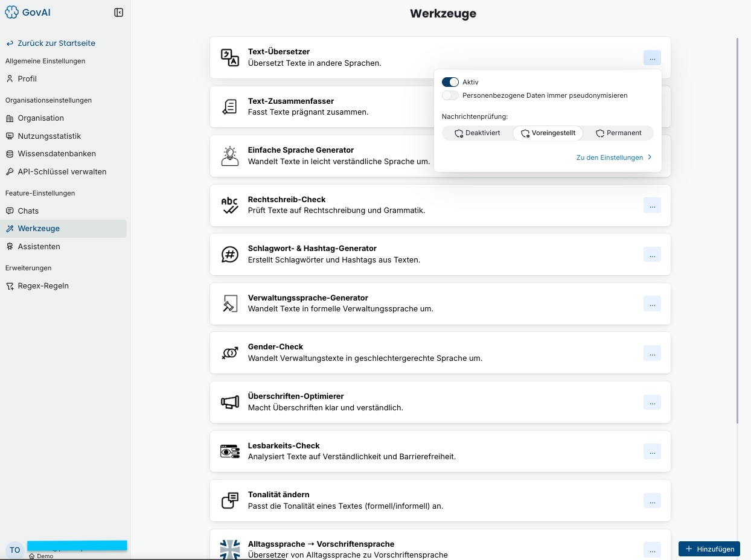Open Wissensdatenbanken page
The height and width of the screenshot is (560, 751).
point(63,154)
